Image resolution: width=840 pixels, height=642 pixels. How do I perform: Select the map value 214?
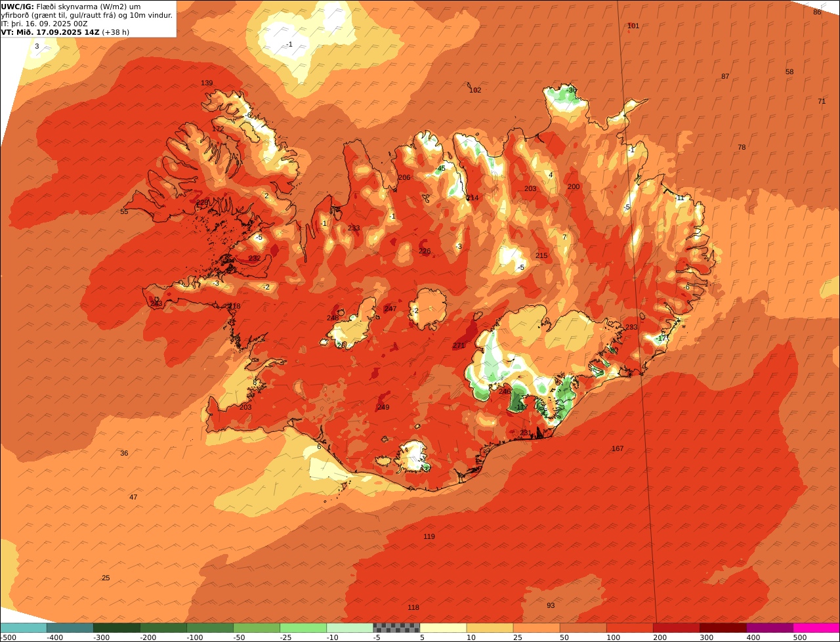(x=472, y=198)
